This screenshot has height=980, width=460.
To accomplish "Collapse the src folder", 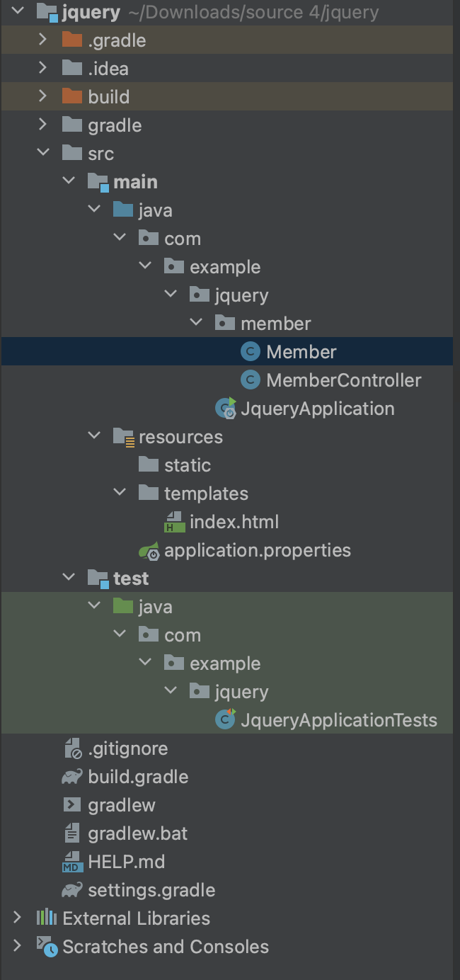I will (42, 154).
